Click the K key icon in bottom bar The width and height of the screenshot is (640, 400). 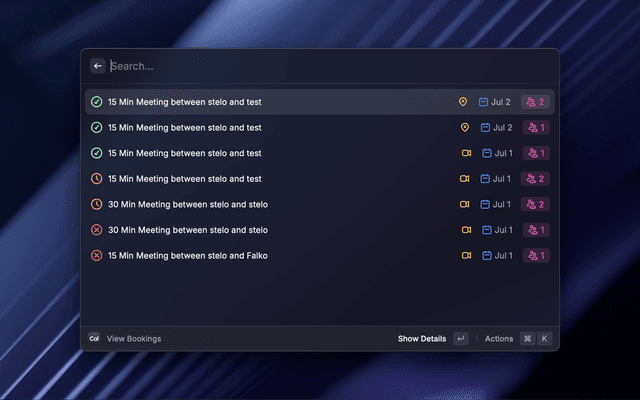pyautogui.click(x=545, y=339)
